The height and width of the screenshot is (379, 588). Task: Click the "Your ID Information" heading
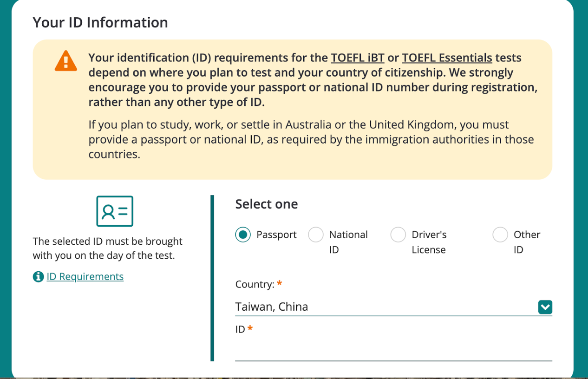(x=100, y=22)
